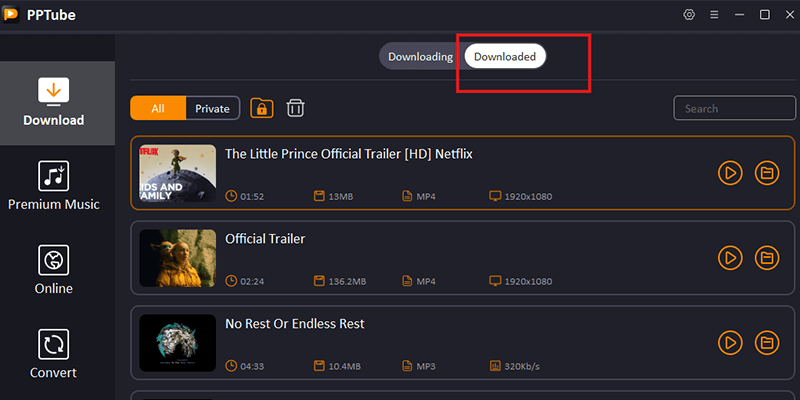Open the settings gear in title bar
This screenshot has width=800, height=400.
(689, 15)
